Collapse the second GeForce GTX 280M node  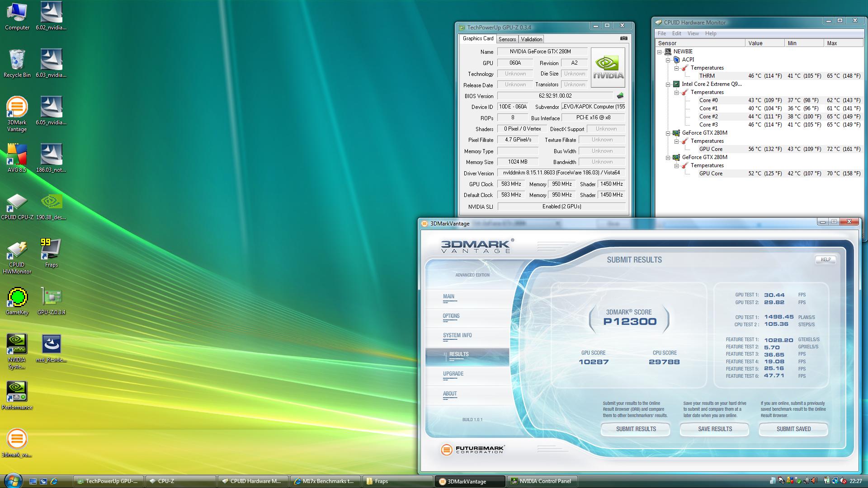(x=668, y=157)
